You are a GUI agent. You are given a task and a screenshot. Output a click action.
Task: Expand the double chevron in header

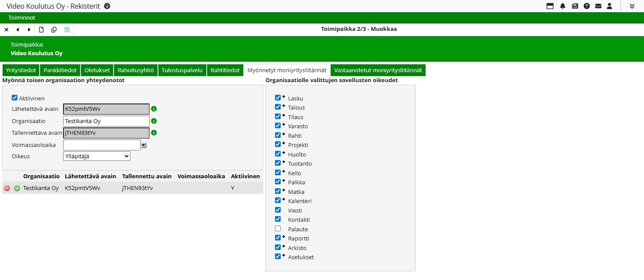coord(632,6)
